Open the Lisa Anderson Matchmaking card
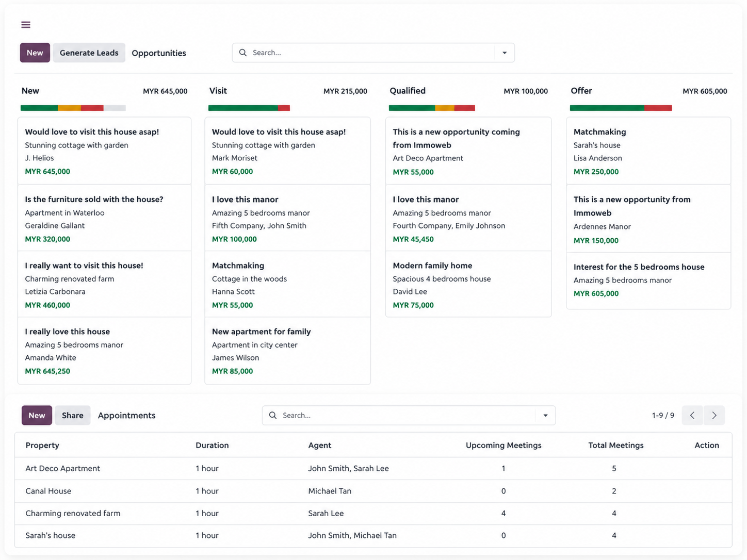 648,151
